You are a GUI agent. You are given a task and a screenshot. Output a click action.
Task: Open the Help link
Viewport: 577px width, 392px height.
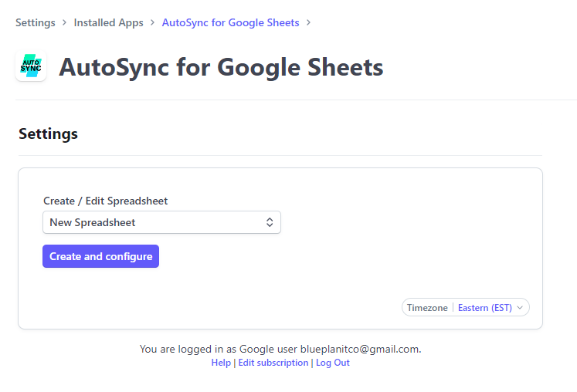(221, 363)
